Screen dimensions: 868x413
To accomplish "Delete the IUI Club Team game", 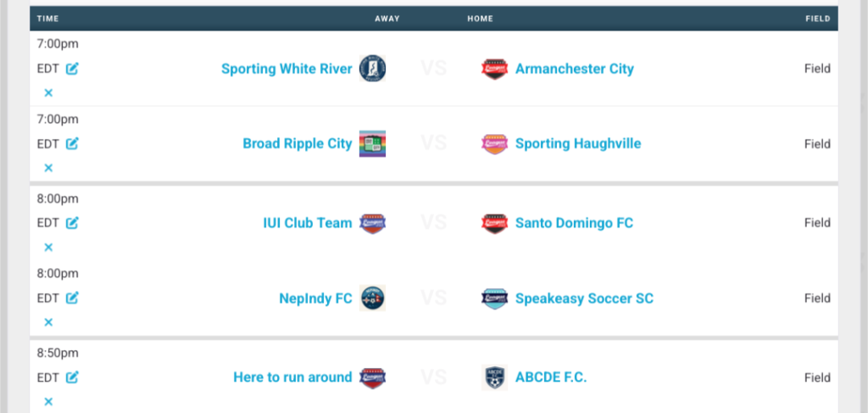I will 48,248.
